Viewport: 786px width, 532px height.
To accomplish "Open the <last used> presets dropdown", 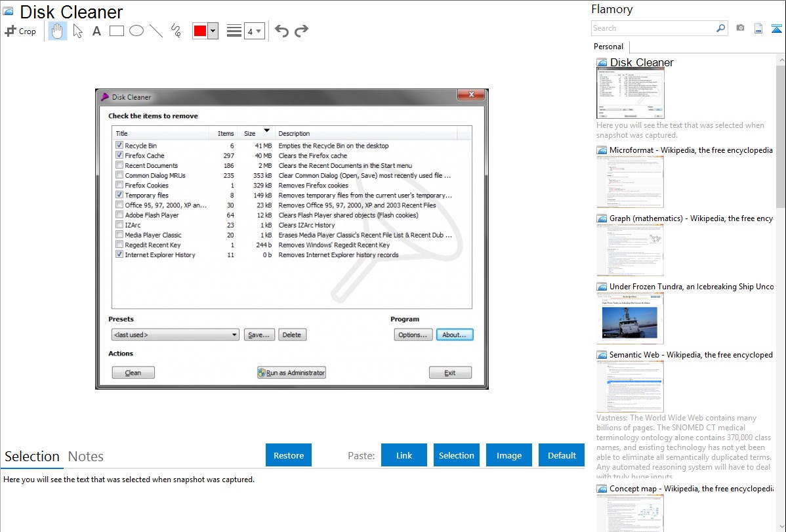I will tap(175, 335).
